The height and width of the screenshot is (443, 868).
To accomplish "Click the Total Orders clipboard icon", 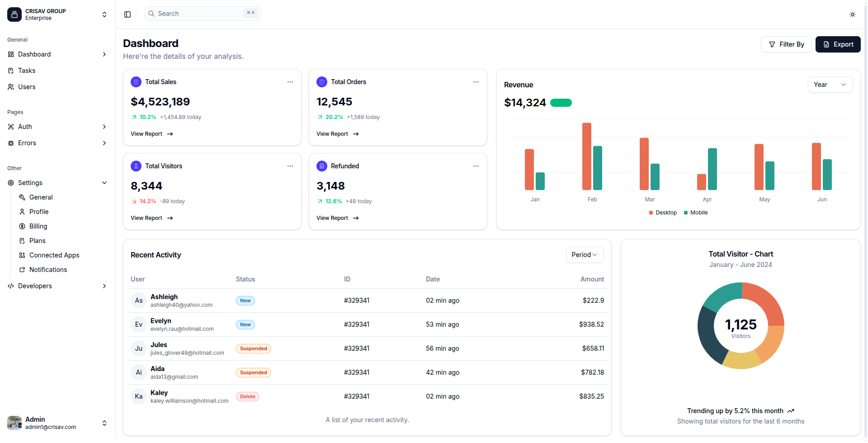I will pos(322,82).
